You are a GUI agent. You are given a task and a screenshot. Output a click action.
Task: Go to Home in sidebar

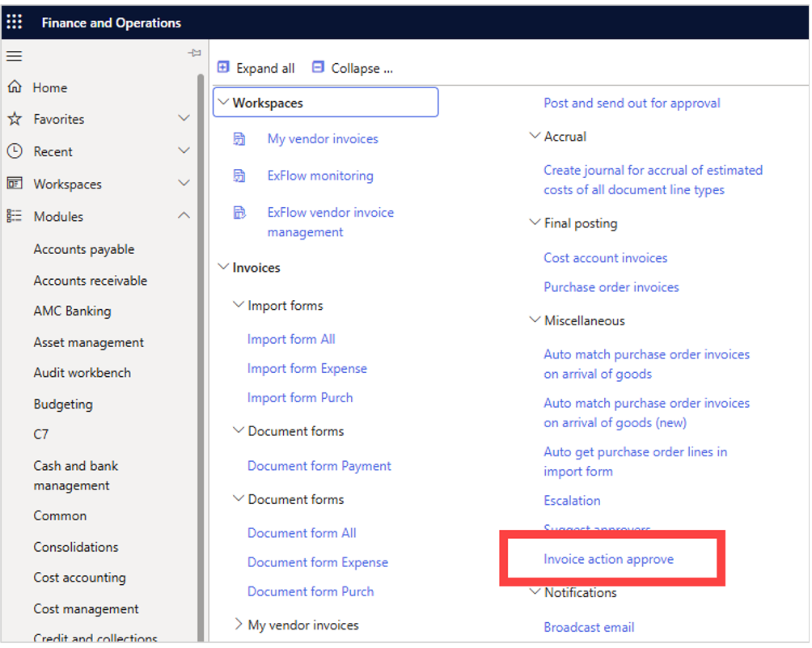coord(49,87)
